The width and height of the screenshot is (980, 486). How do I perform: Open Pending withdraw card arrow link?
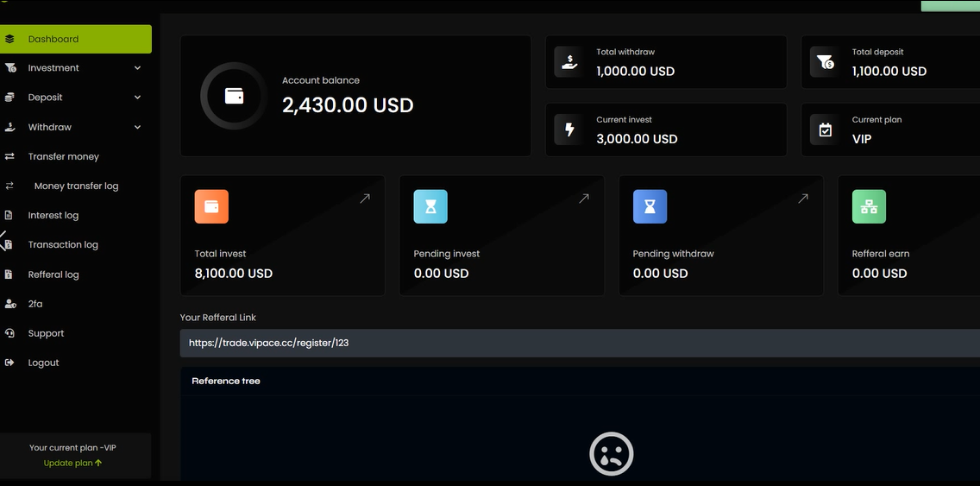(x=803, y=199)
